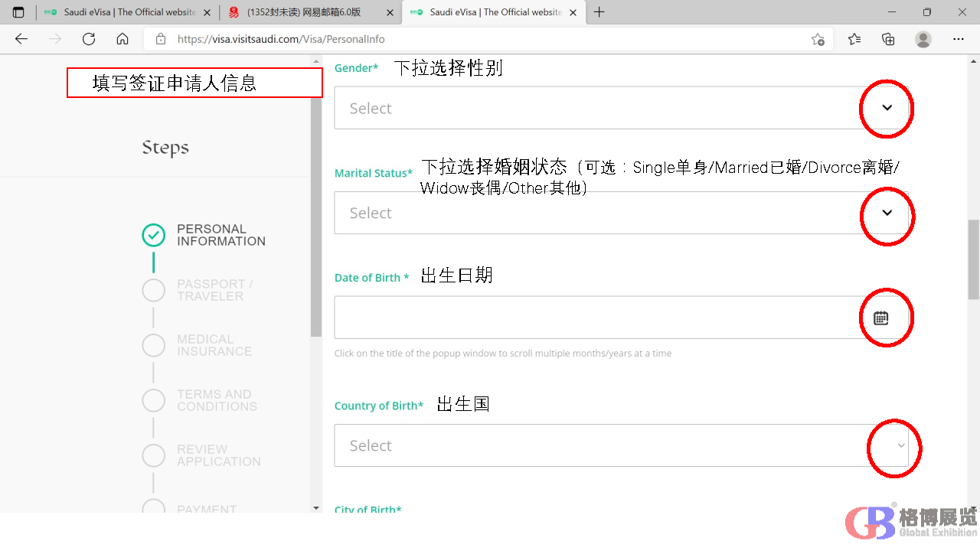The image size is (980, 551).
Task: Go to the browser home page icon
Action: point(122,39)
